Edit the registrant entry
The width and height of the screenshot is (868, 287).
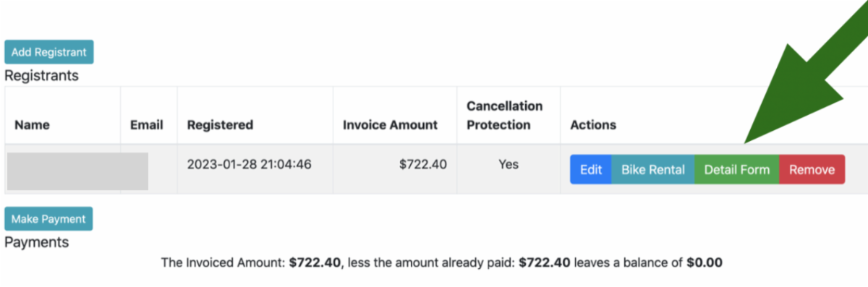590,170
